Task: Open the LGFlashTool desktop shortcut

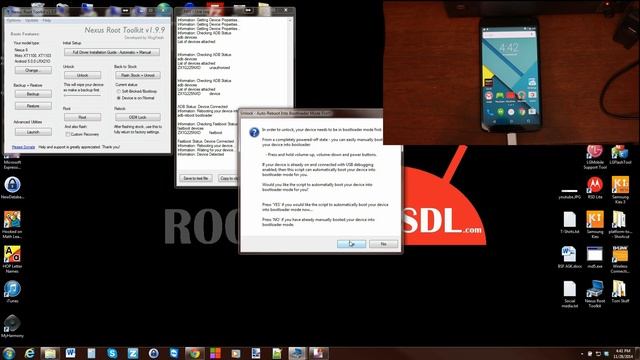Action: pos(620,156)
